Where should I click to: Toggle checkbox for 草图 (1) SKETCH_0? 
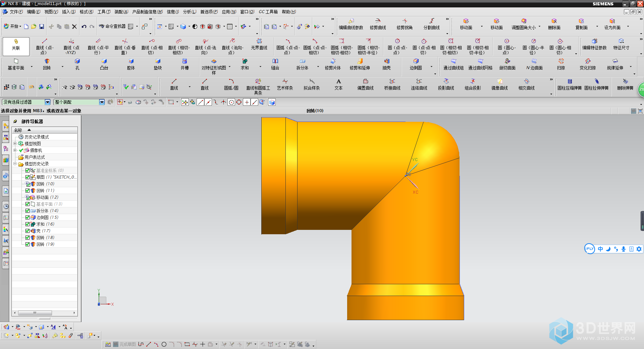point(28,177)
